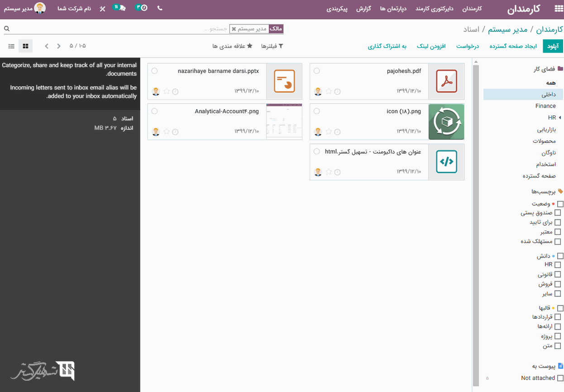
Task: Enable the Not attached checkbox
Action: (560, 378)
